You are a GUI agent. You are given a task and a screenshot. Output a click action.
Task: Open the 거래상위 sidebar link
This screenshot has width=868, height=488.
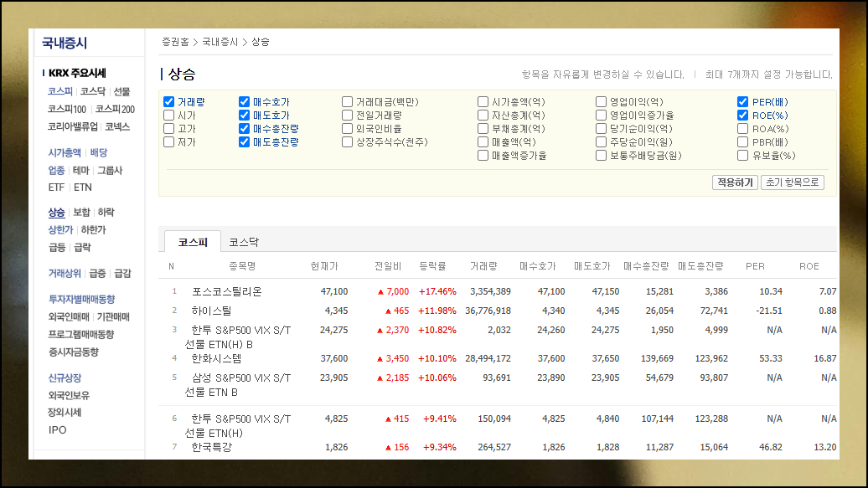tap(65, 274)
